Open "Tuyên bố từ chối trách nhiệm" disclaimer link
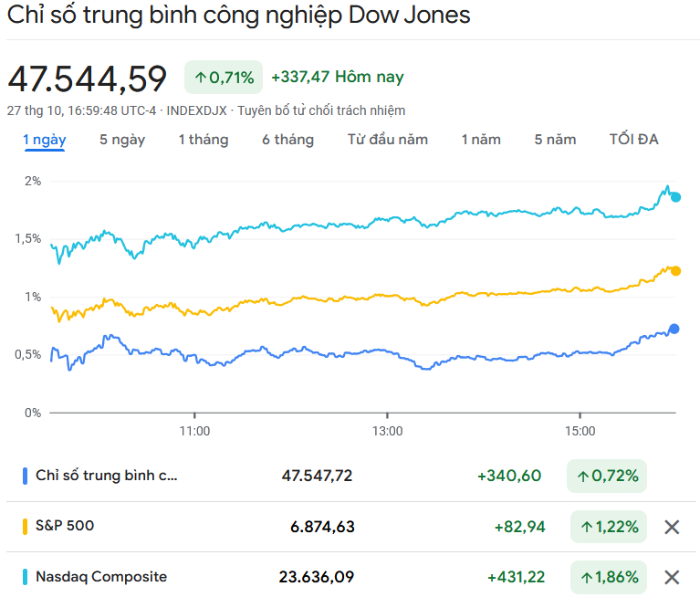This screenshot has width=700, height=597. pos(321,110)
